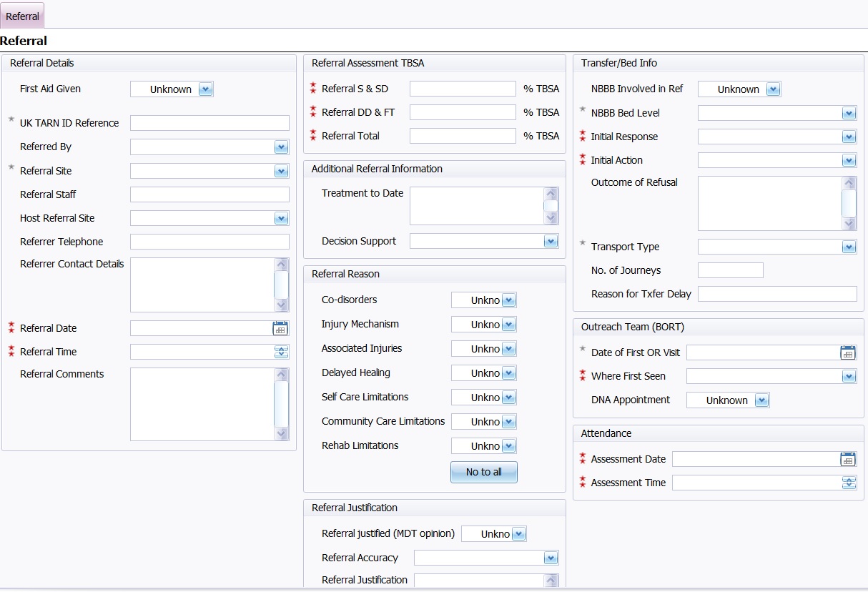Expand the First Aid Given dropdown
The height and width of the screenshot is (592, 868).
[205, 89]
